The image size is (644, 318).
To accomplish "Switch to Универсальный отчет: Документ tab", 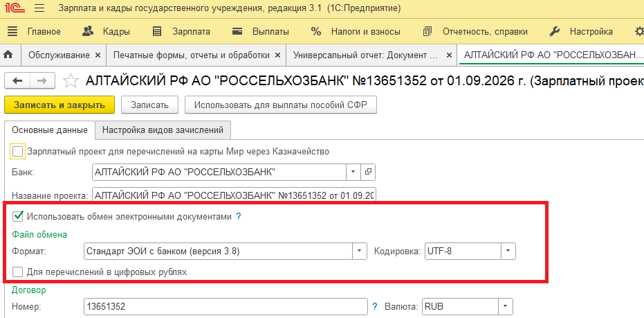I will coord(366,55).
